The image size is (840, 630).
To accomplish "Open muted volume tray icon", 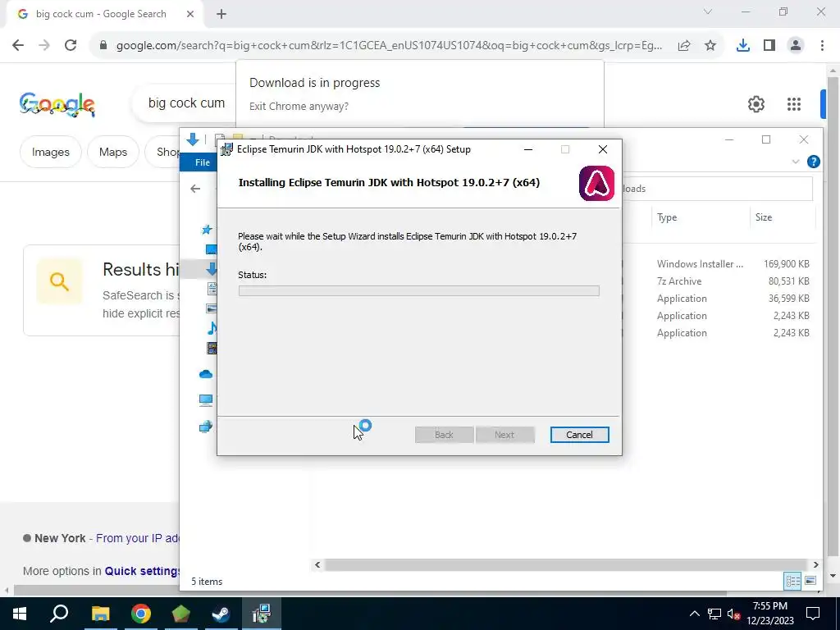I will (x=734, y=614).
